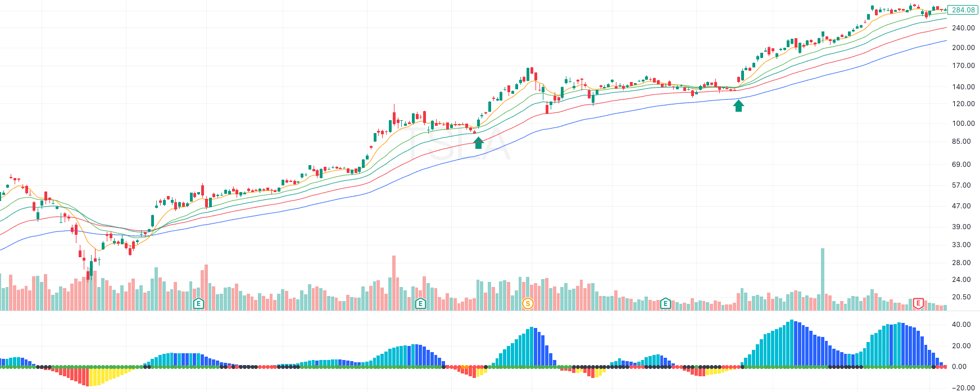Click the 100.00 label on price scale
This screenshot has width=980, height=392.
(963, 124)
